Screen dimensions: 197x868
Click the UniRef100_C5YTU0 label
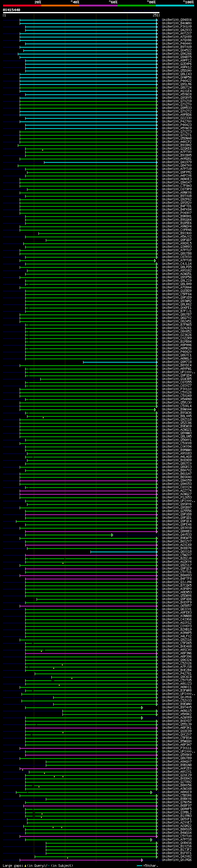point(177,836)
